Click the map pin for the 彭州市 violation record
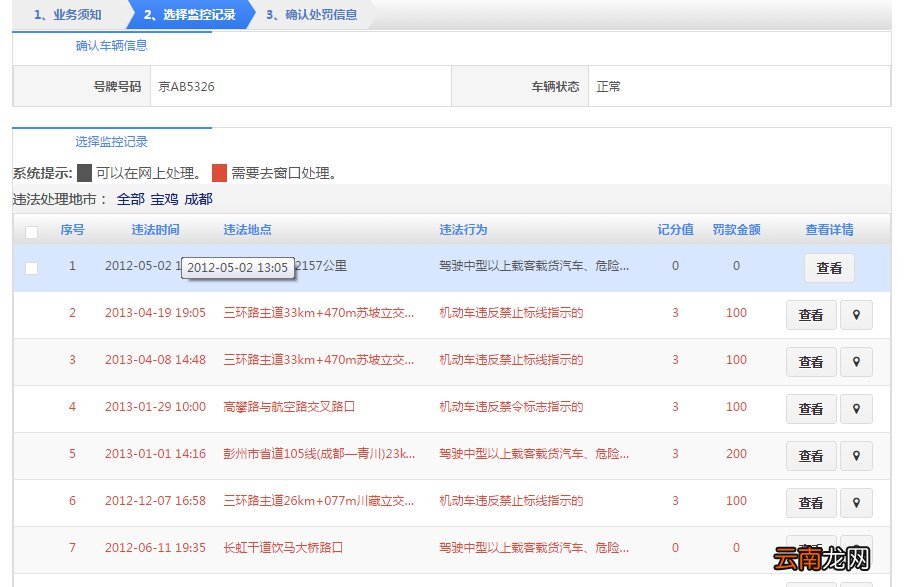Viewport: 907px width, 587px height. pyautogui.click(x=856, y=455)
